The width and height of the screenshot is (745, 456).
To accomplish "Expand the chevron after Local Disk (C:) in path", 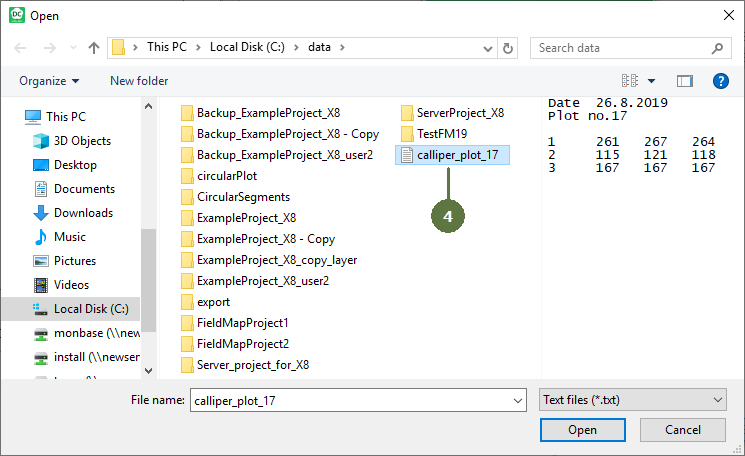I will (296, 48).
